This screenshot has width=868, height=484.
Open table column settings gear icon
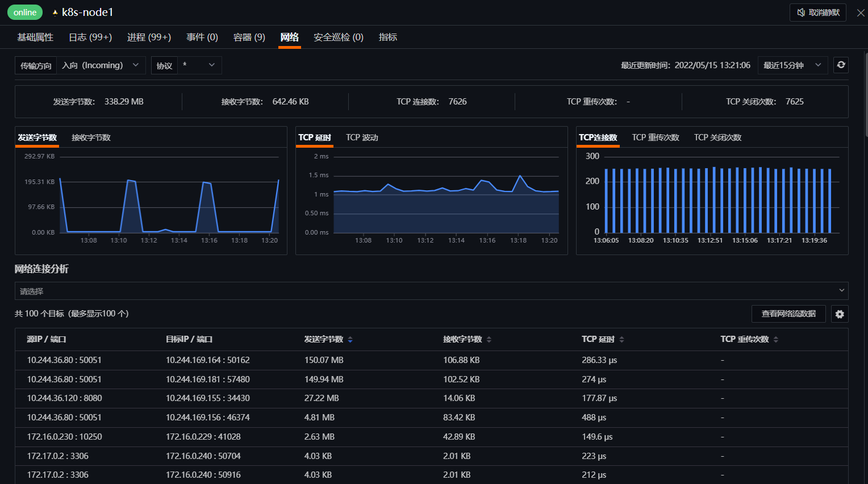point(840,314)
